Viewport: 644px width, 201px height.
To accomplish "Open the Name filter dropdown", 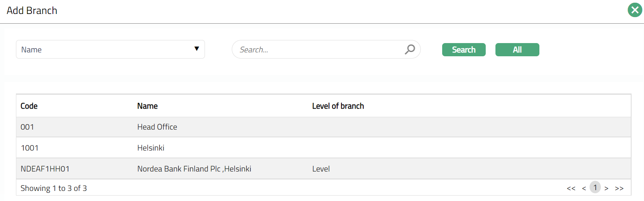I will [x=110, y=49].
